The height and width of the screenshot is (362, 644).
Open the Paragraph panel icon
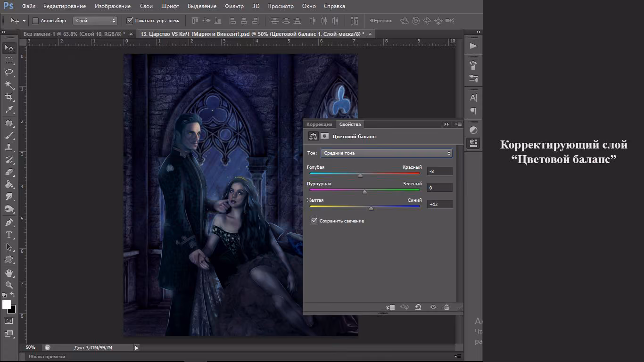pos(473,111)
